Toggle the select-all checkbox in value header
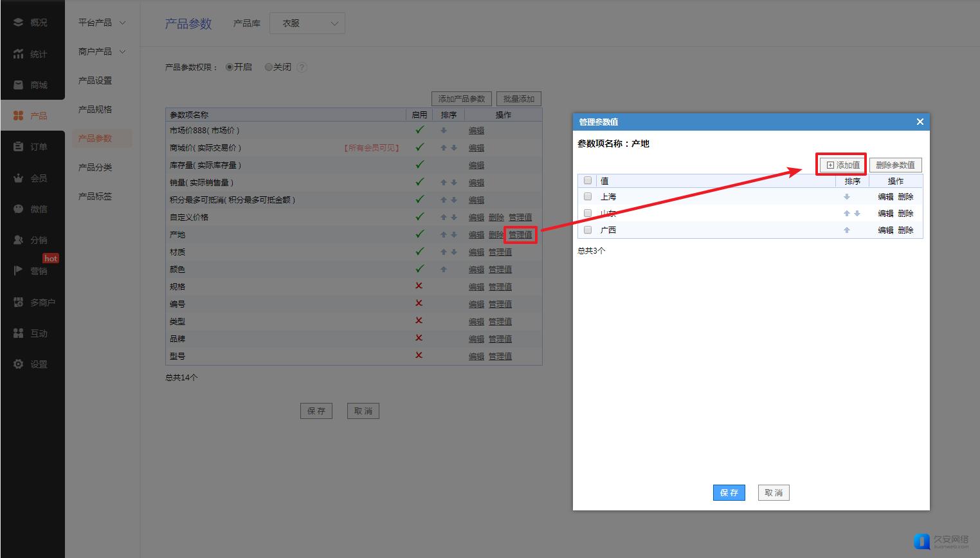Image resolution: width=980 pixels, height=558 pixels. point(588,181)
